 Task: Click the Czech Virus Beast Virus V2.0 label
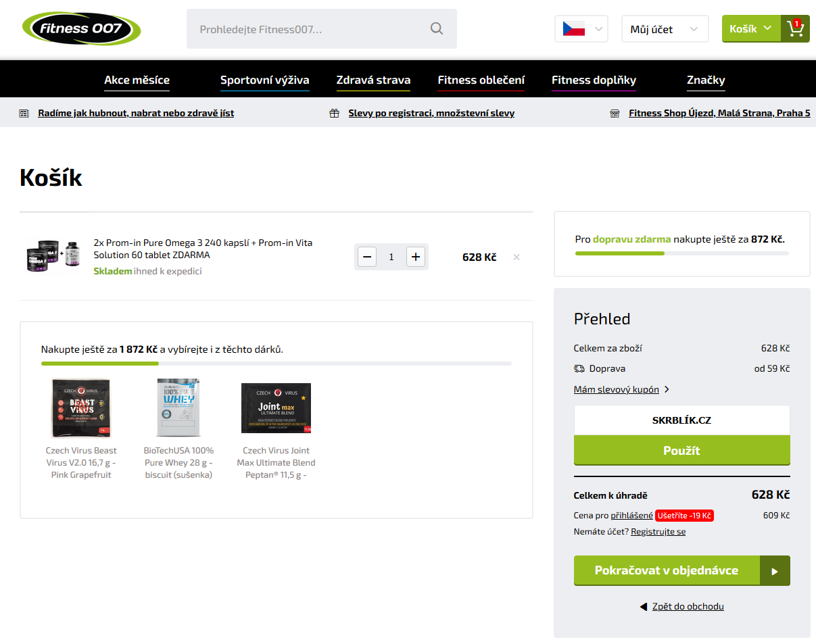(x=81, y=463)
